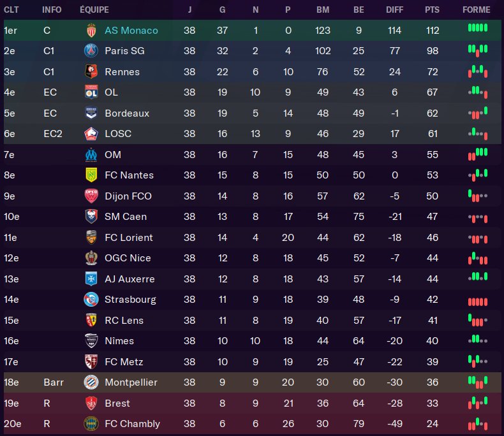504x436 pixels.
Task: Click the FORME column header
Action: (477, 10)
